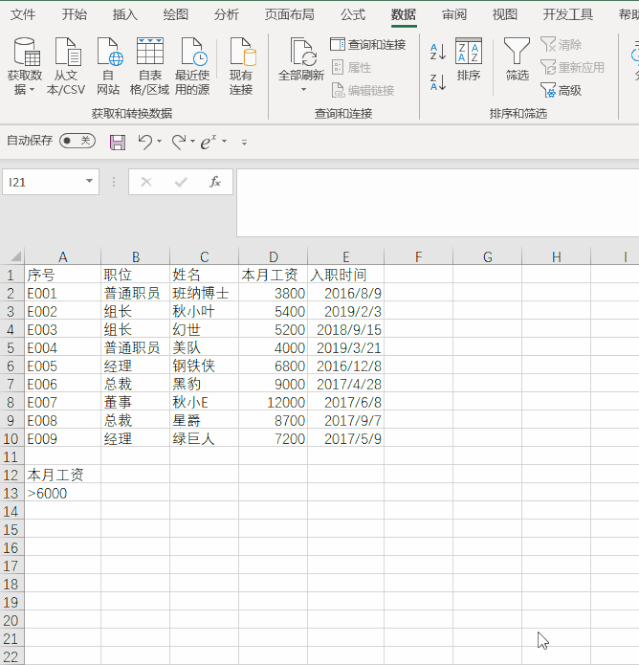Select the 入职时间 header cell
Image resolution: width=639 pixels, height=665 pixels.
[x=346, y=275]
